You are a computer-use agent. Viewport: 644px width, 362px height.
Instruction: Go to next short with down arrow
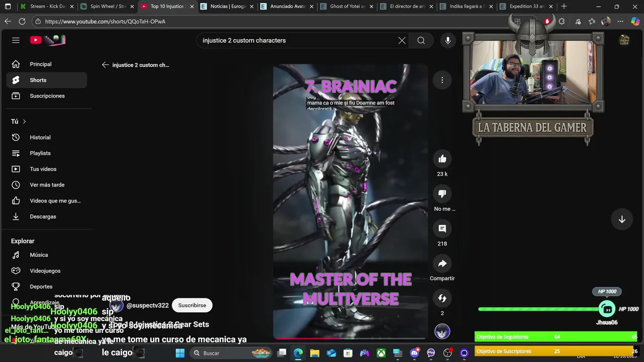point(622,220)
